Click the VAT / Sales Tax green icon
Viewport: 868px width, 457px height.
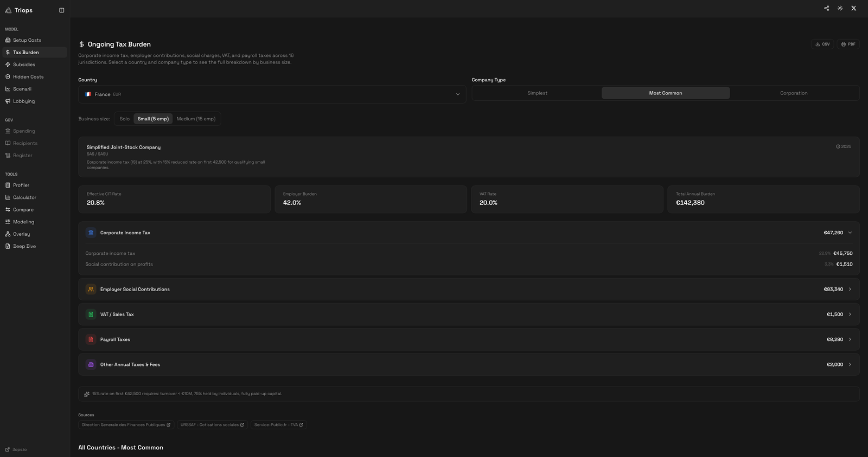[x=91, y=314]
